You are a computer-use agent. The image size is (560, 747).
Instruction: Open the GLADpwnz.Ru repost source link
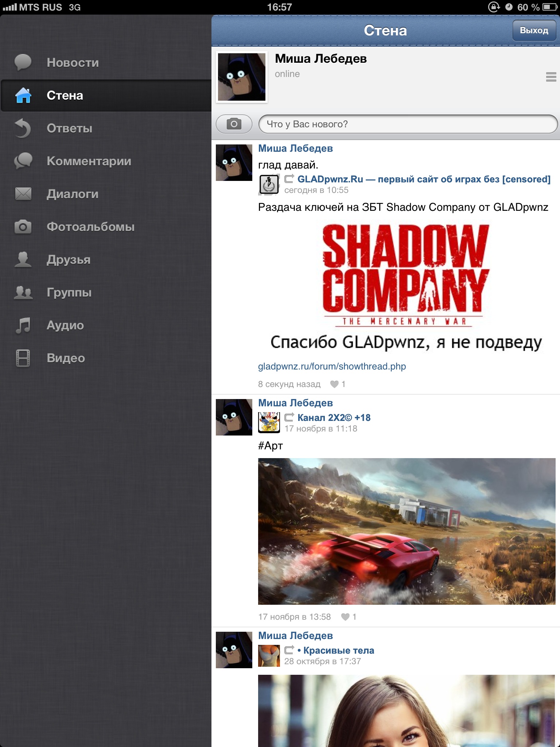point(424,179)
